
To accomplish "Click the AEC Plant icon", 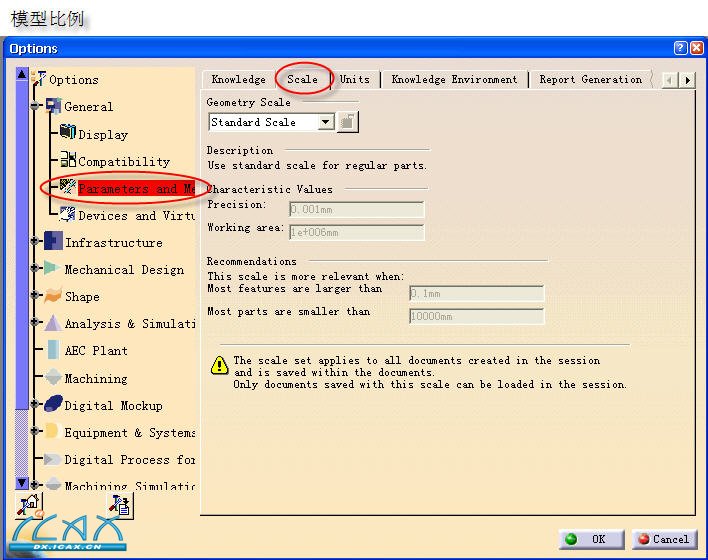I will pos(53,350).
